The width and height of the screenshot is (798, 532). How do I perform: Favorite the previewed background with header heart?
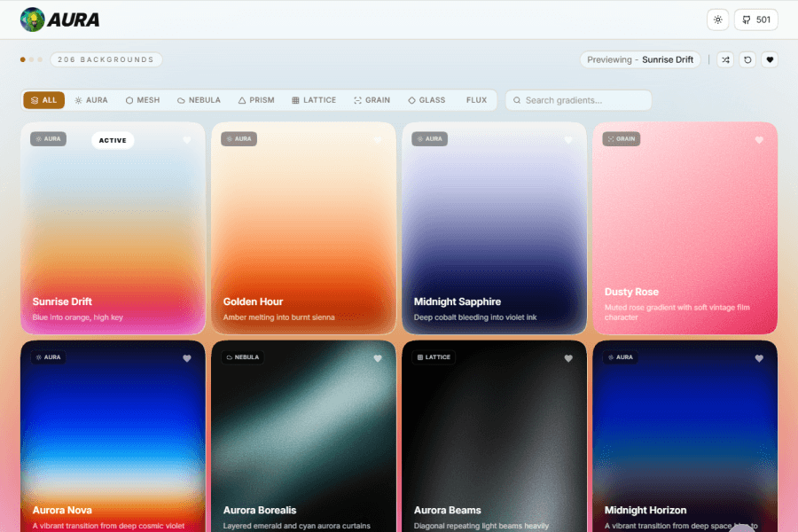(x=770, y=59)
